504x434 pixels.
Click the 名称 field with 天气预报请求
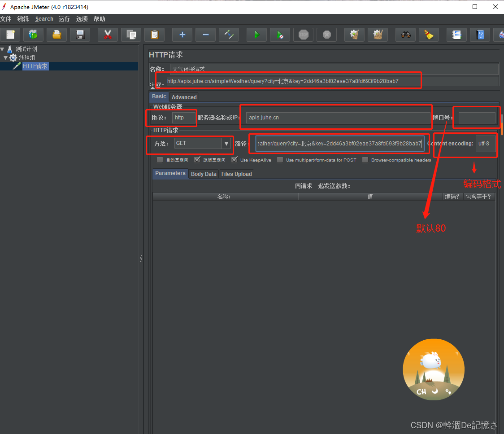(x=335, y=69)
